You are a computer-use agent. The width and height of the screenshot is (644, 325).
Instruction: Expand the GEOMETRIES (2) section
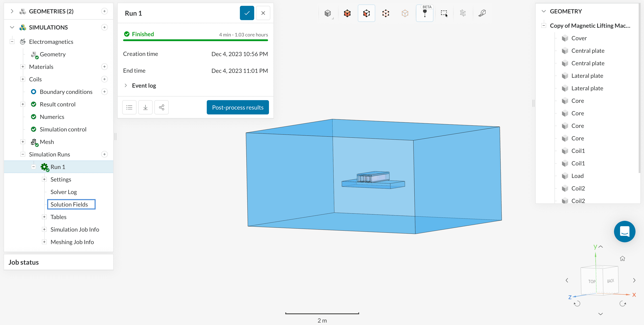12,11
